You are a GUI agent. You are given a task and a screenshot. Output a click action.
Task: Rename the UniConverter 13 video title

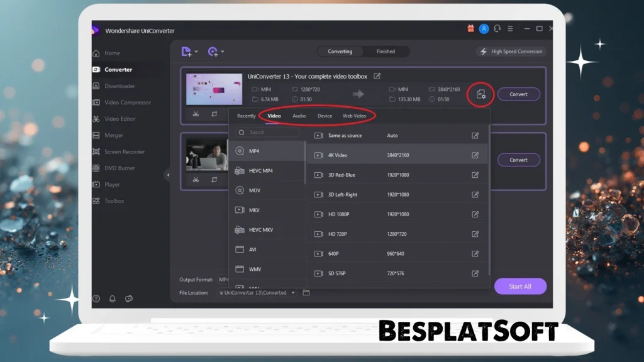pyautogui.click(x=377, y=76)
